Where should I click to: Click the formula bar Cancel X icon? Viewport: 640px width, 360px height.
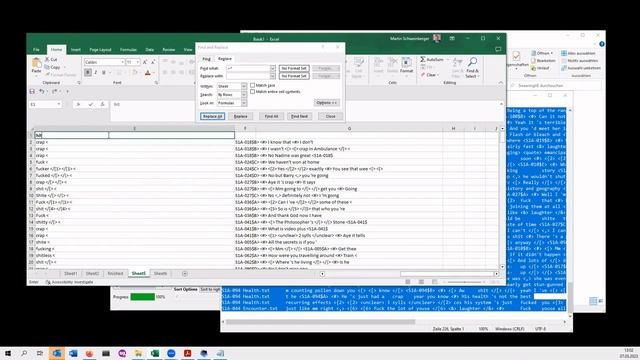pos(78,104)
